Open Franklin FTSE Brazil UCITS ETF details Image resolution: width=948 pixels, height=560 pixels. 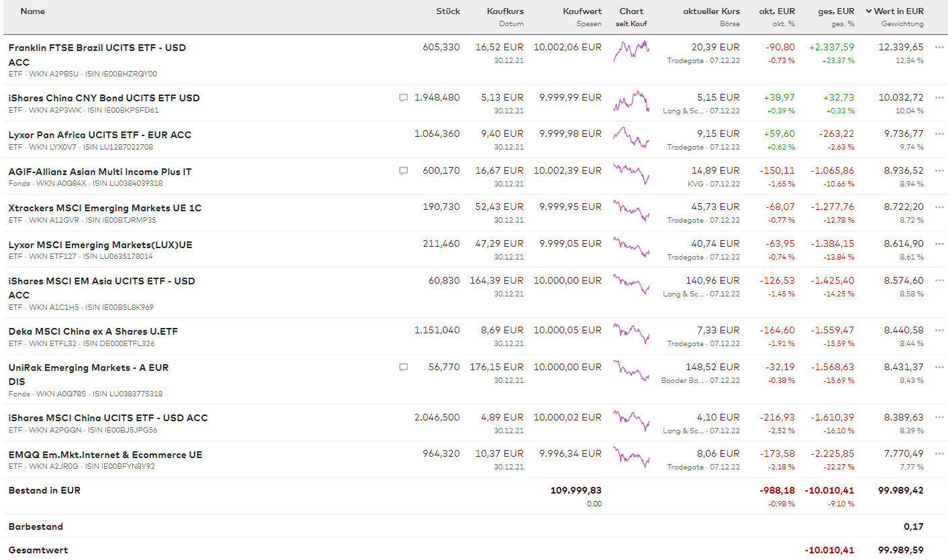coord(97,48)
